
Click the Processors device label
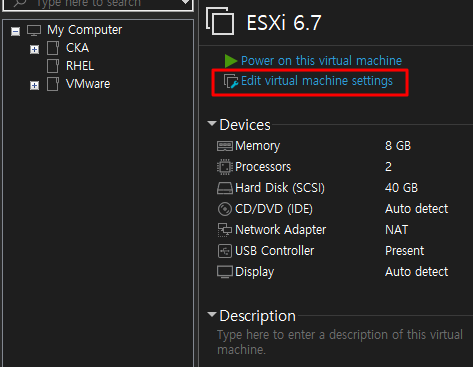[x=263, y=167]
